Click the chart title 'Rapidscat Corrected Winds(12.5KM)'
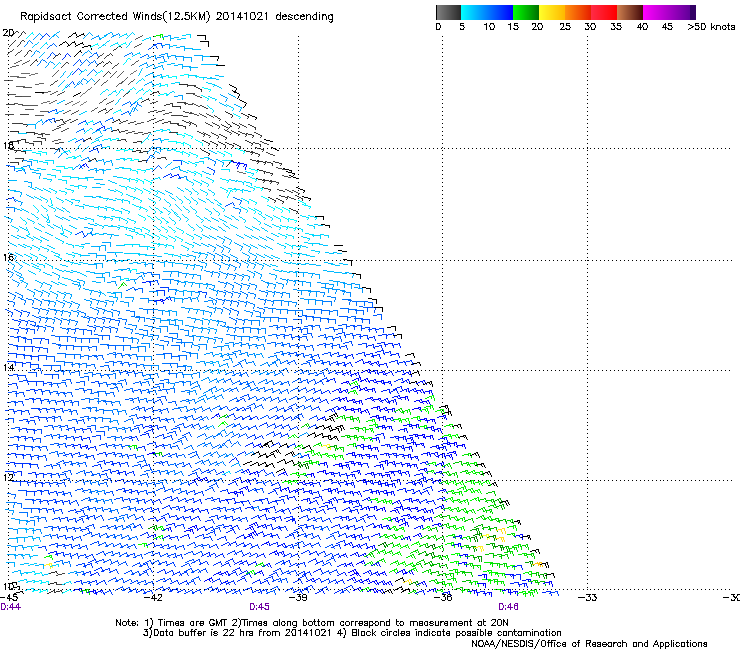 point(115,17)
